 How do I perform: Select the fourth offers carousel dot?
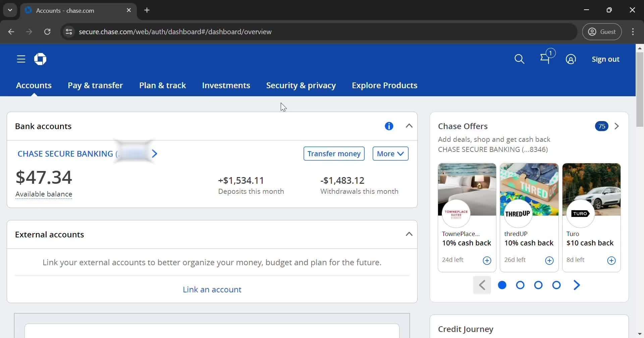[x=556, y=285]
